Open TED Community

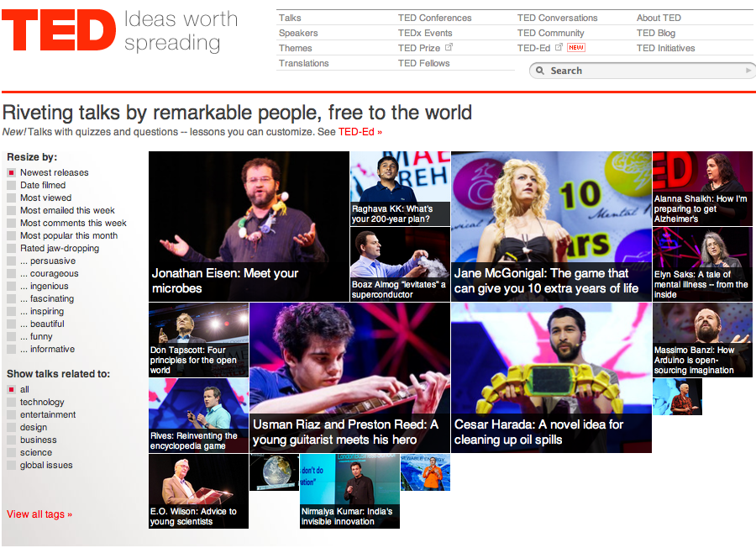[x=550, y=33]
